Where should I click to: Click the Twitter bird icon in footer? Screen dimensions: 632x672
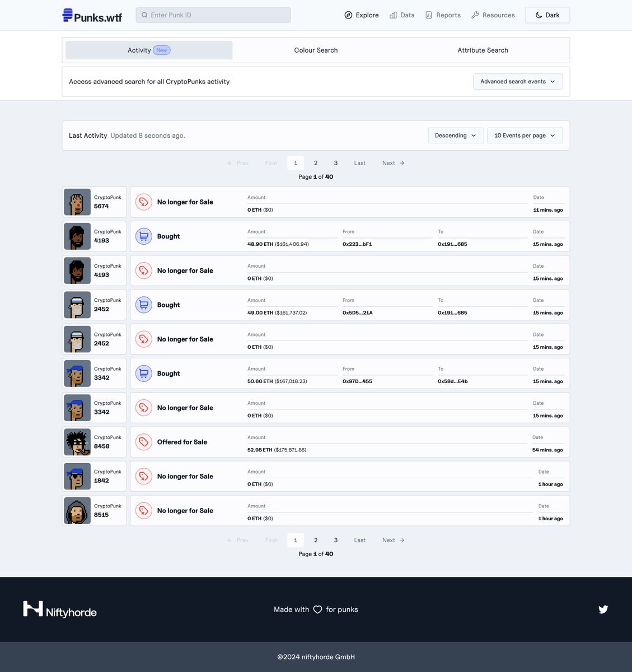click(x=603, y=609)
